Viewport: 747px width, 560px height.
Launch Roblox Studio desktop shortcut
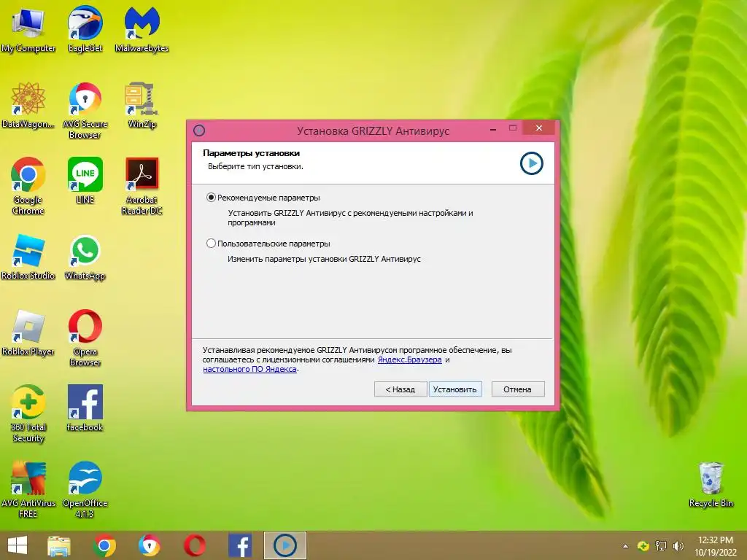click(28, 257)
